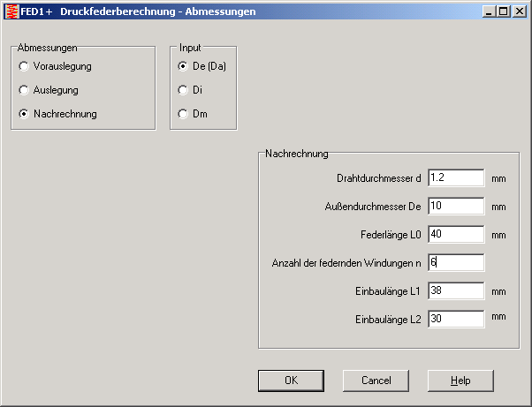Select the Vorauslegung radio button
This screenshot has width=532, height=407.
pyautogui.click(x=24, y=66)
